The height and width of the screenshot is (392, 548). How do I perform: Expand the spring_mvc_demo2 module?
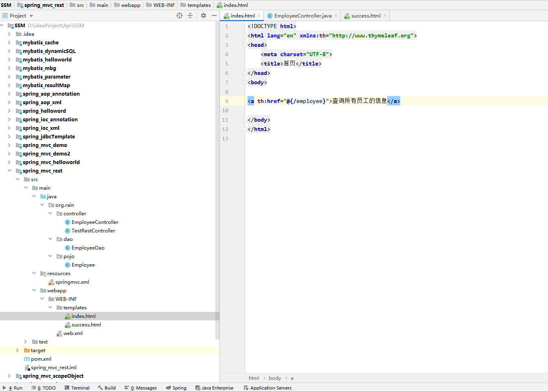point(9,153)
